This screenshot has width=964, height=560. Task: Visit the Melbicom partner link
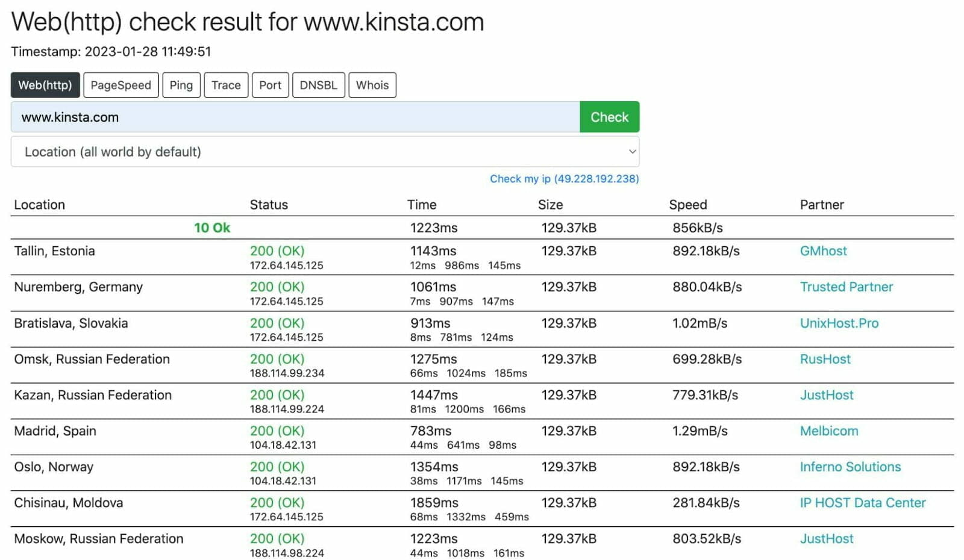(829, 431)
